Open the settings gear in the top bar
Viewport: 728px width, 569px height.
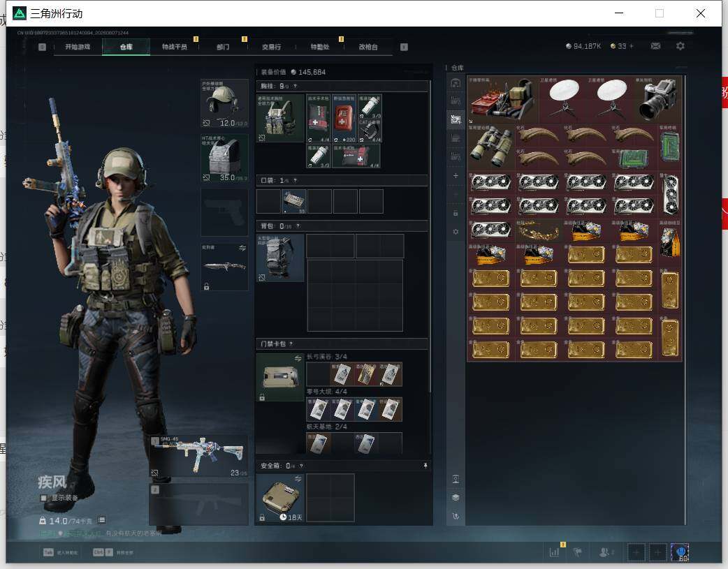(680, 46)
